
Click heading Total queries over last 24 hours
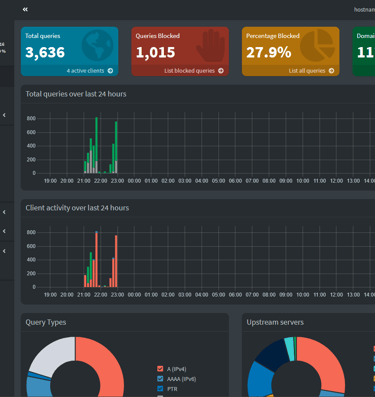pyautogui.click(x=76, y=94)
